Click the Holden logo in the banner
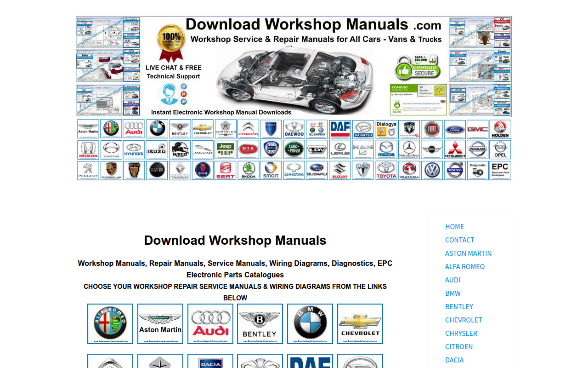This screenshot has width=588, height=368. 500,129
